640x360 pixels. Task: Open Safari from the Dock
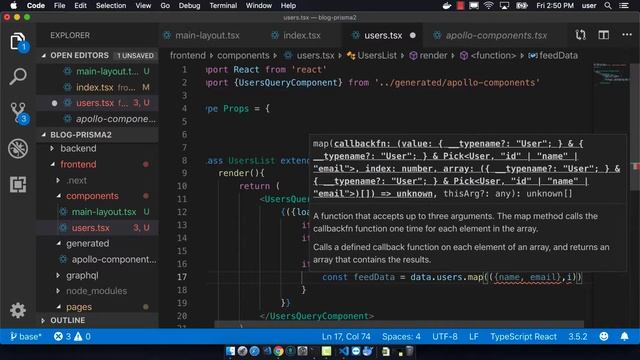pyautogui.click(x=254, y=351)
